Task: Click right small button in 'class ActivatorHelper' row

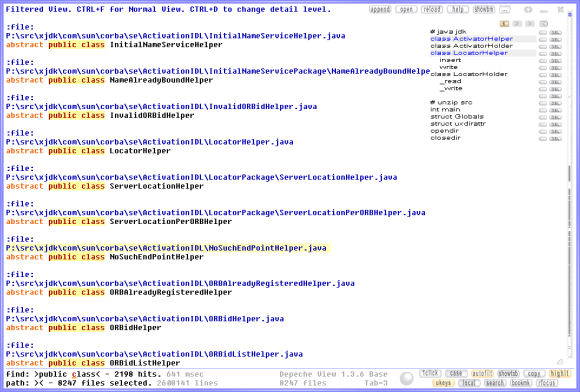Action: click(x=555, y=40)
